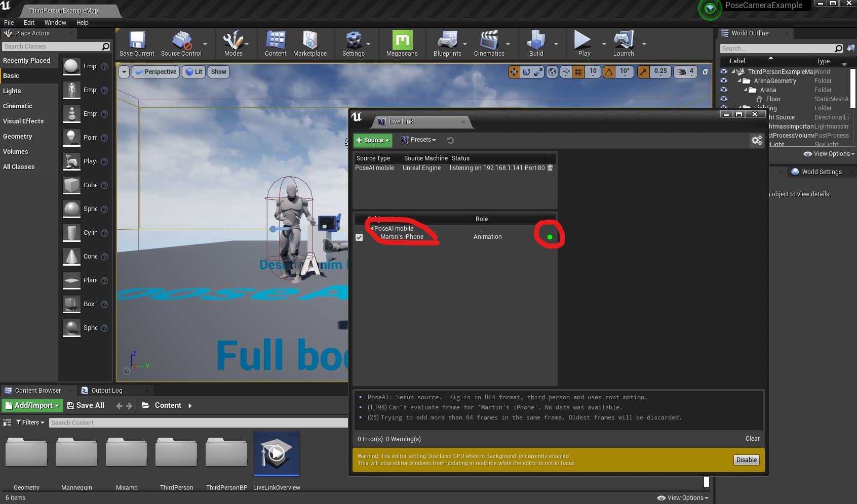Uncheck the Martin's iPhone subject checkbox

coord(359,237)
